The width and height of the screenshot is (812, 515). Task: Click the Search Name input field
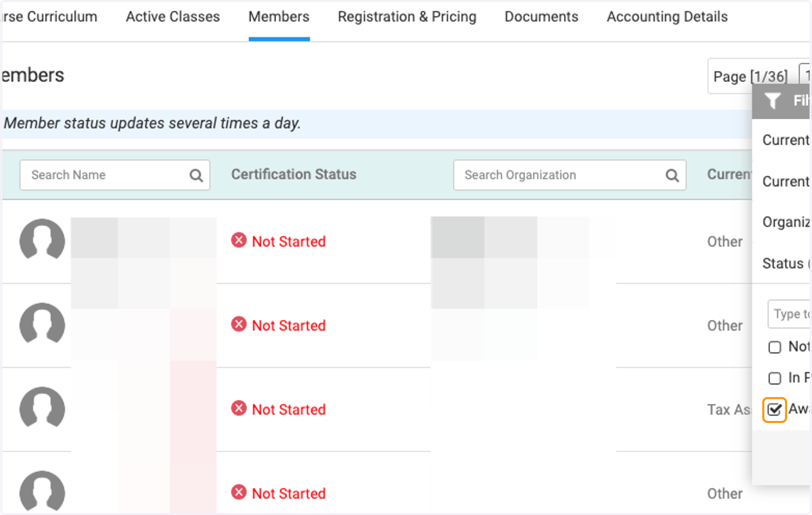[115, 175]
